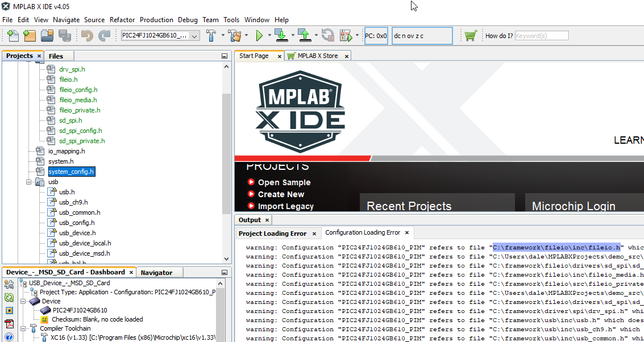Minimize the Projects panel group
644x342 pixels.
click(225, 56)
